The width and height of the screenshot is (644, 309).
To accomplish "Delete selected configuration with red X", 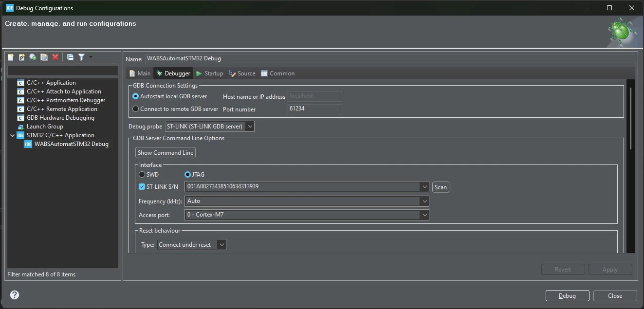I will 55,57.
